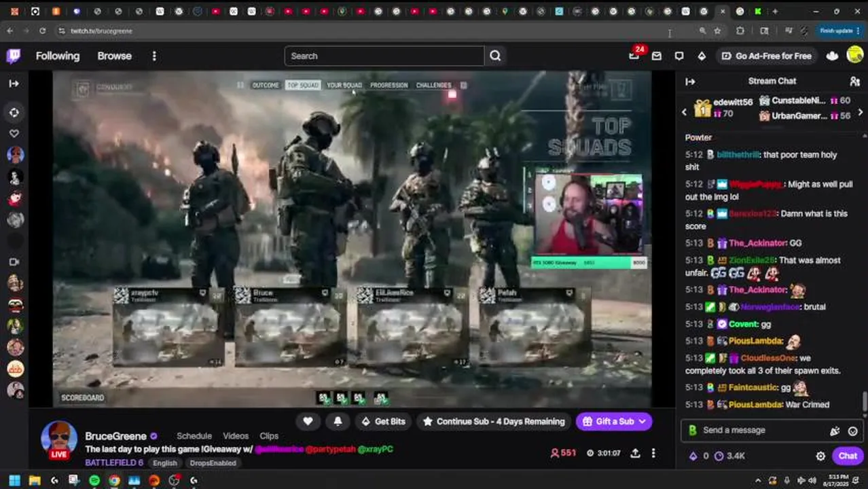
Task: Click the Bits balance icon below chat
Action: click(693, 456)
